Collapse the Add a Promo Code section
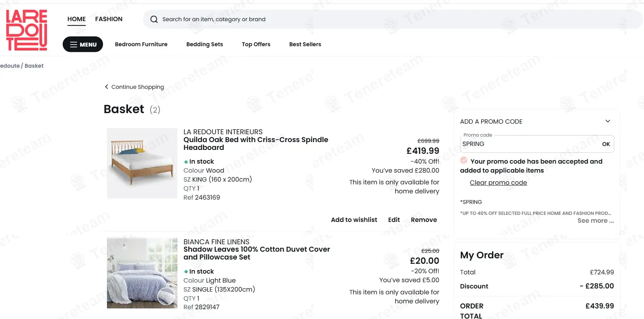 [608, 121]
